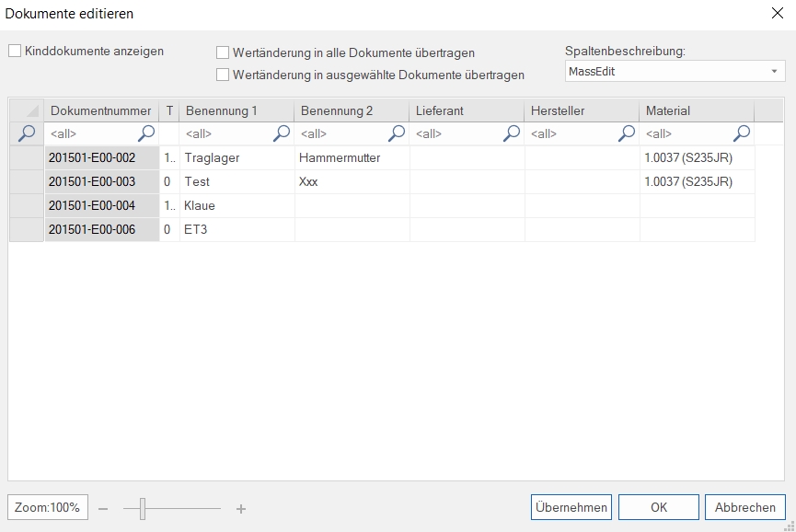
Task: Toggle Wertänderung in ausgewählte Dokumente übertragen
Action: [223, 75]
